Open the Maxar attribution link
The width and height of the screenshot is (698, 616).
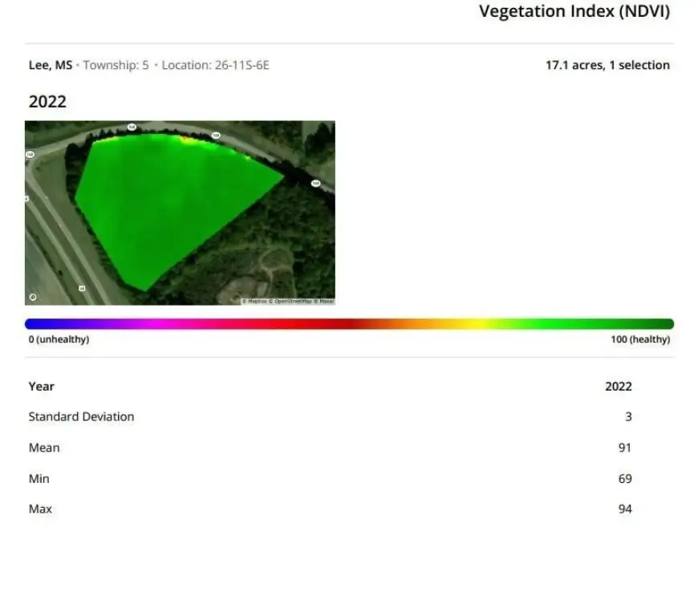coord(324,302)
